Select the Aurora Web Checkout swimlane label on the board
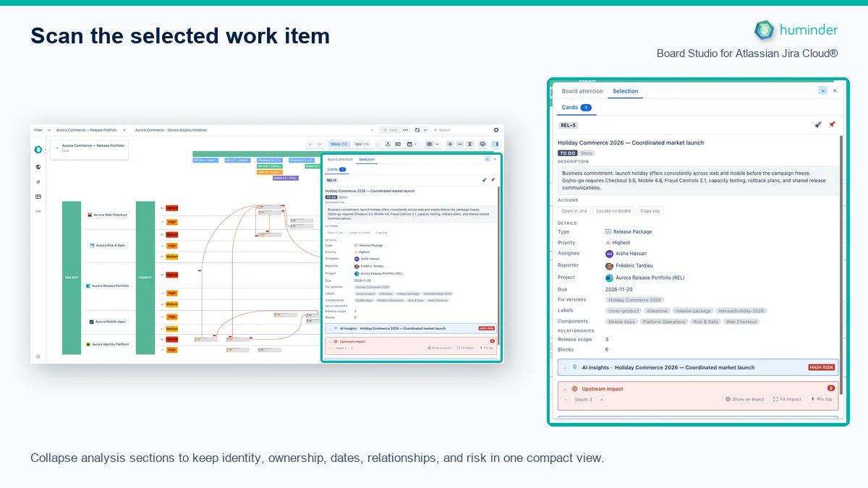The width and height of the screenshot is (868, 488). pyautogui.click(x=108, y=215)
